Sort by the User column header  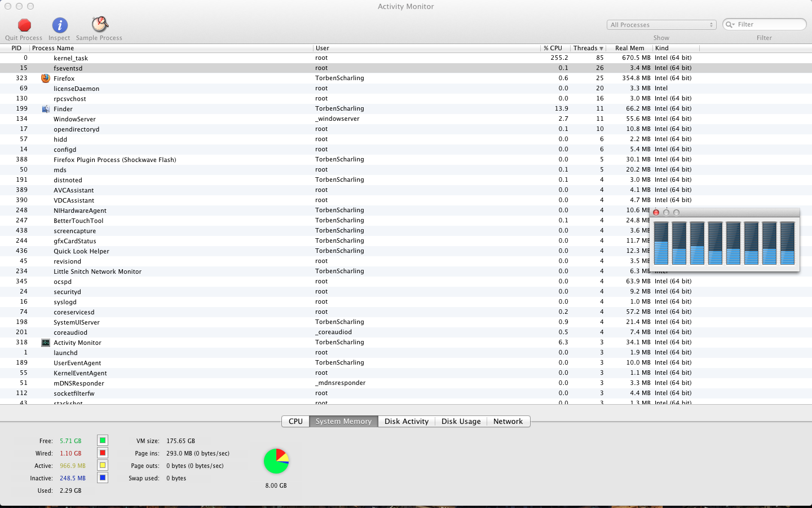(427, 48)
